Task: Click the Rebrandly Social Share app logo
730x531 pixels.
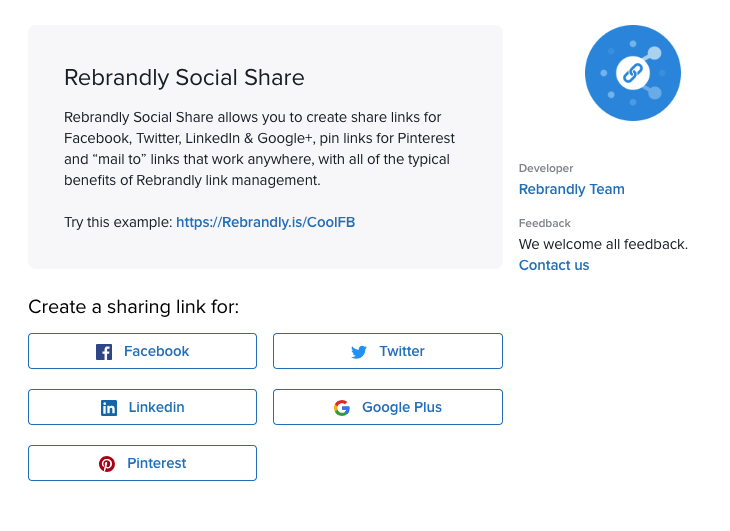Action: click(633, 73)
